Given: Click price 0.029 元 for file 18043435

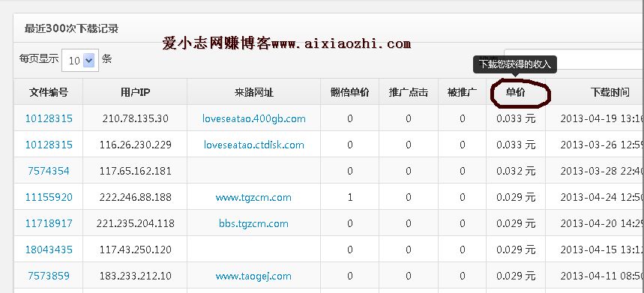Looking at the screenshot, I should (516, 250).
